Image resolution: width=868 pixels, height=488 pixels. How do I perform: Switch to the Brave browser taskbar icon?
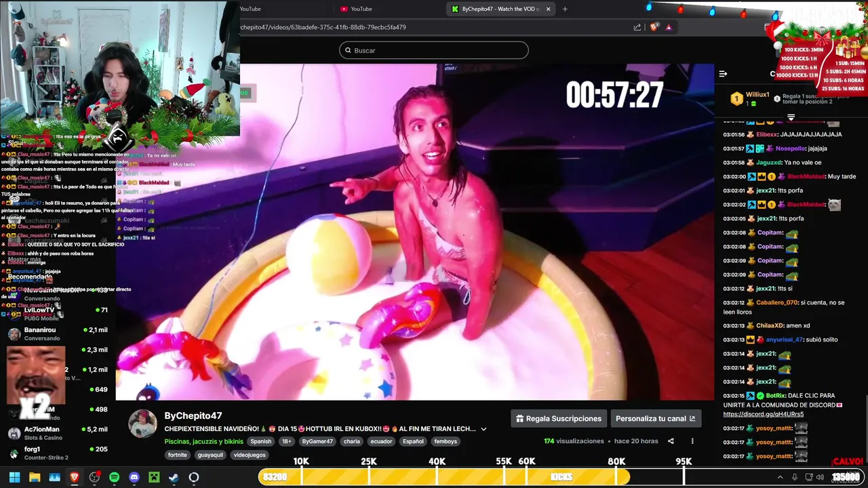pos(75,477)
